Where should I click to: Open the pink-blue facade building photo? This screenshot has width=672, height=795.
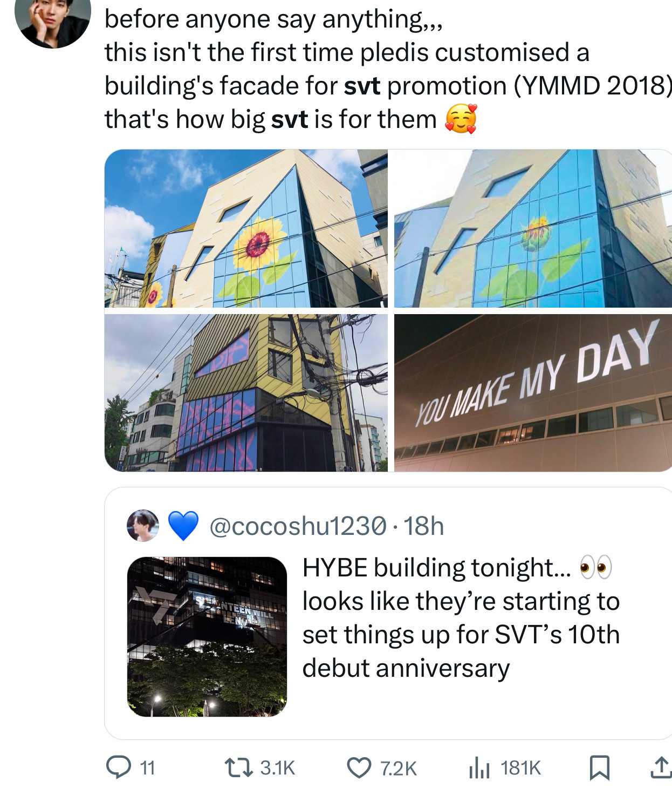tap(246, 393)
